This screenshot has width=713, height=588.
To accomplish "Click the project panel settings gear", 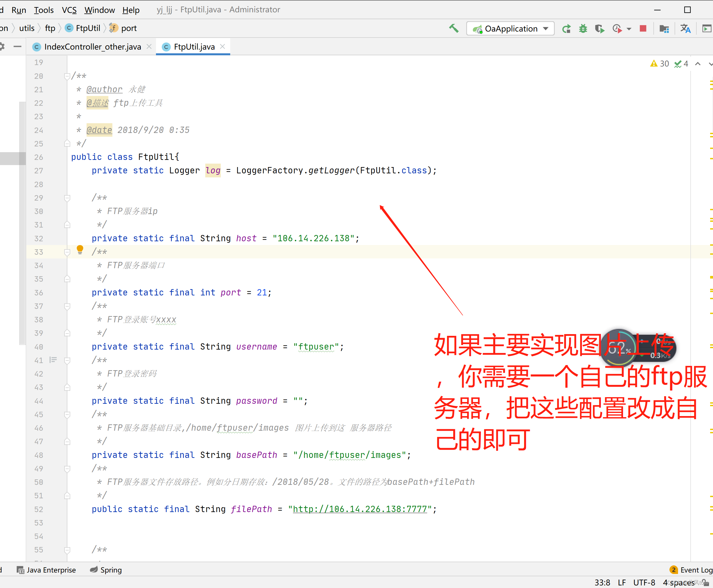I will (x=2, y=46).
